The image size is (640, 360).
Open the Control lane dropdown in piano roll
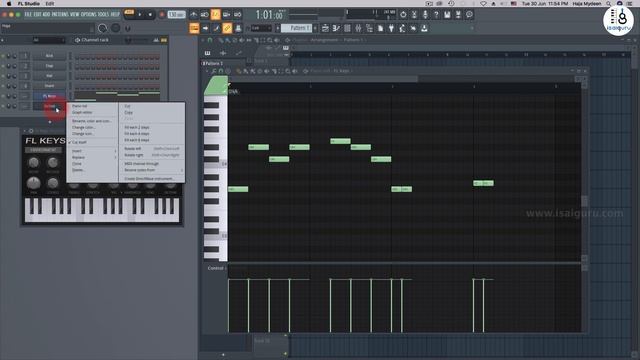tap(216, 268)
